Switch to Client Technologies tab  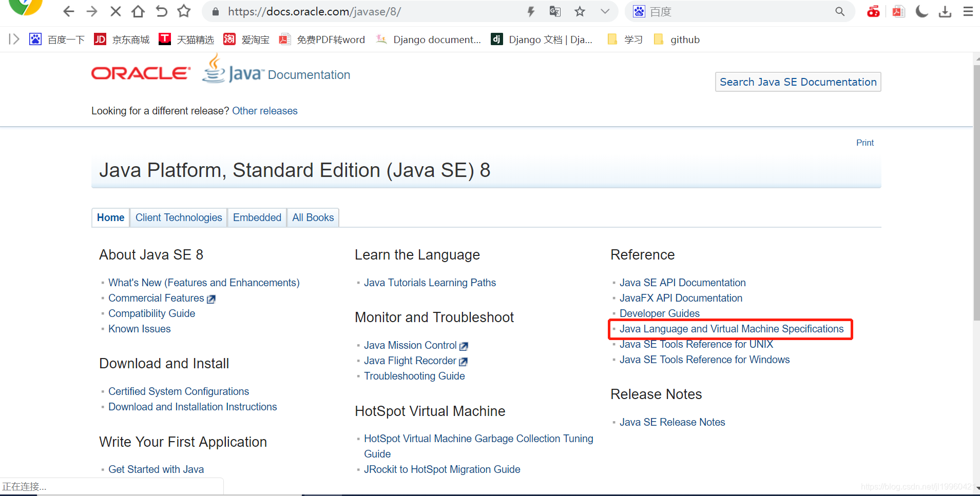(179, 217)
